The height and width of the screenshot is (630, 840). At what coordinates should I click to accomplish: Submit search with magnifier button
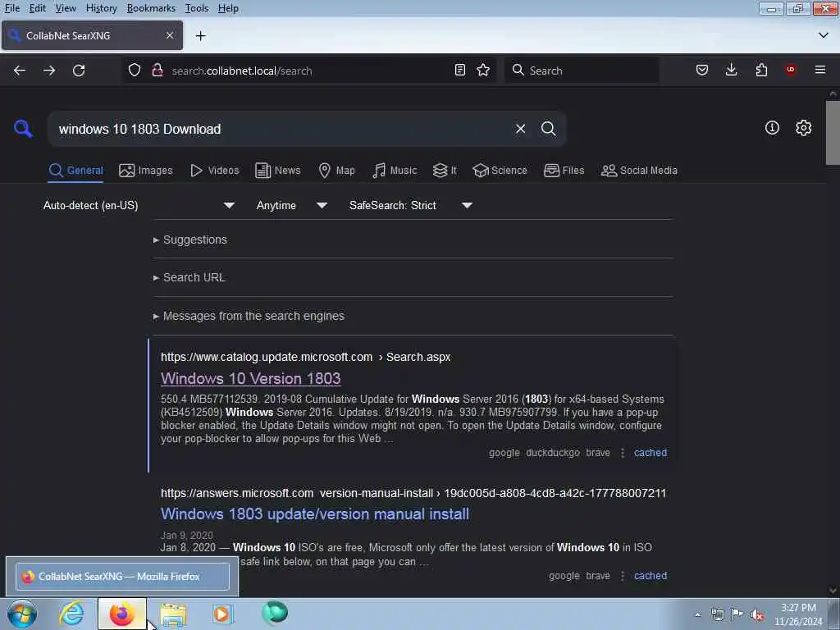click(x=548, y=129)
